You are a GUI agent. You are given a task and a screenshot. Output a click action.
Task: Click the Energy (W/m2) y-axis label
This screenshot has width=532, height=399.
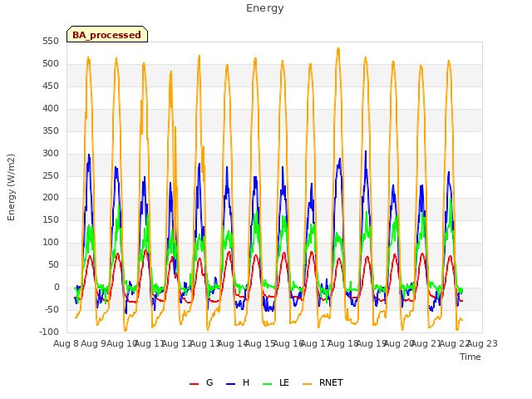[x=11, y=187]
